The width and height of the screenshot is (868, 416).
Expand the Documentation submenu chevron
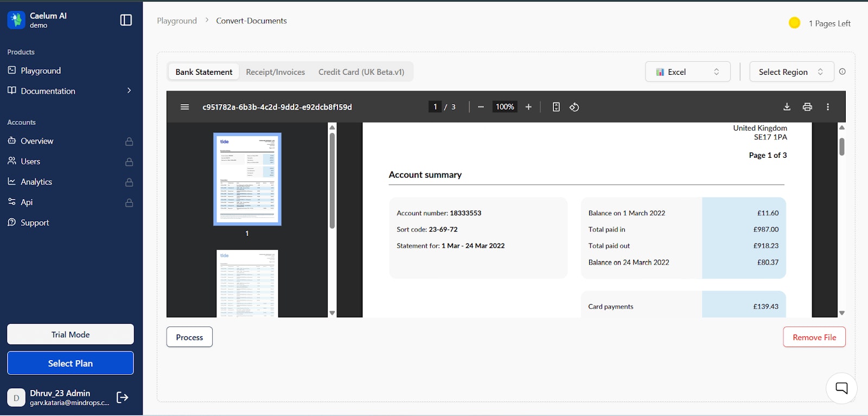coord(129,91)
